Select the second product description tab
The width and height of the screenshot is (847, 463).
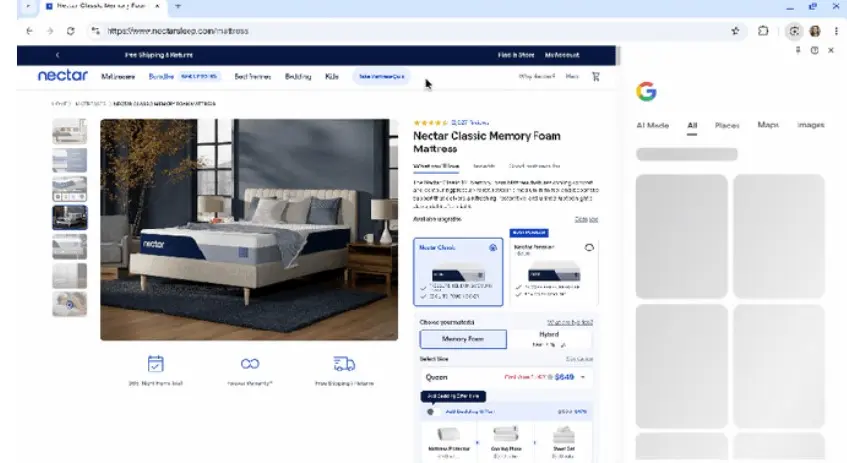click(484, 166)
